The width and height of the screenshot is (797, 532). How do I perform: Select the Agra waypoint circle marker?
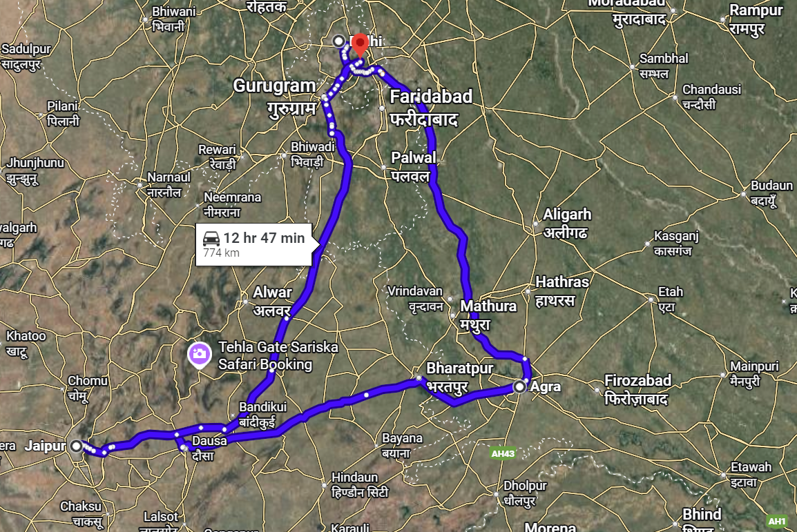pyautogui.click(x=519, y=387)
